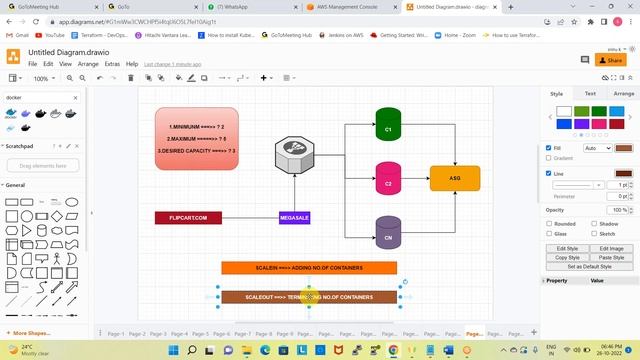The width and height of the screenshot is (640, 360).
Task: Open the 100% zoom dropdown
Action: pyautogui.click(x=44, y=78)
